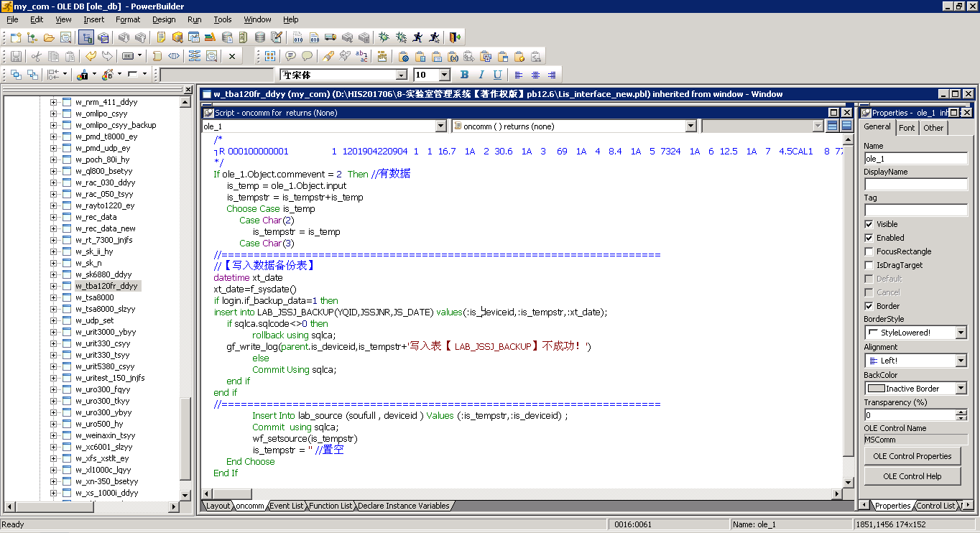Uncheck the Visible property checkbox
The width and height of the screenshot is (980, 533).
(x=869, y=223)
